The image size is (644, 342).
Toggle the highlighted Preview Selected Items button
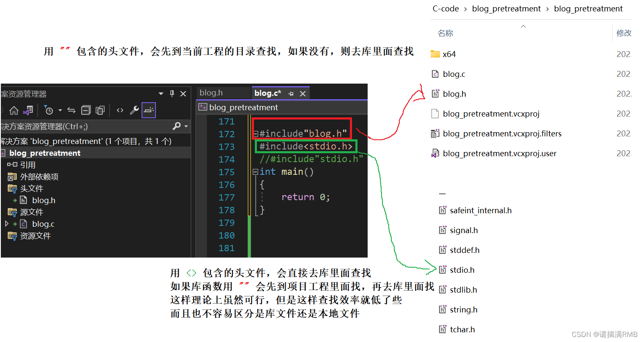coord(149,110)
